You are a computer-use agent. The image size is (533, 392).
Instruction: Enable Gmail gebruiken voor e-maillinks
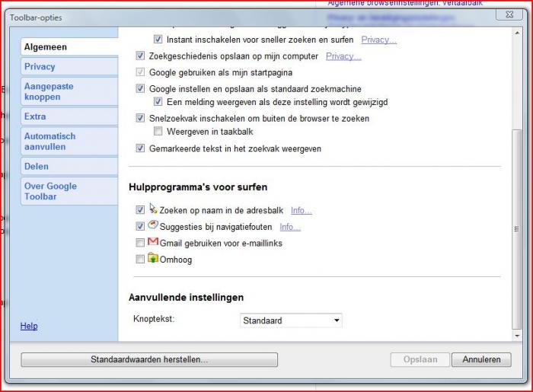(x=140, y=243)
